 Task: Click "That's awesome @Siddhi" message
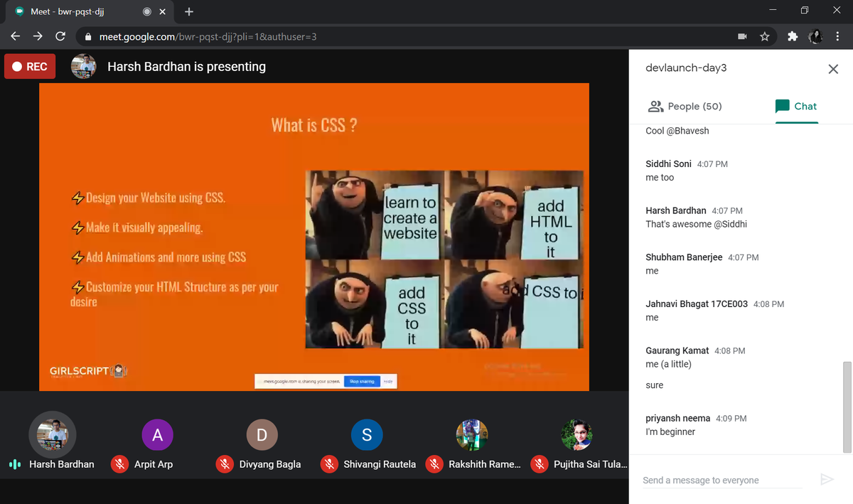pos(696,224)
